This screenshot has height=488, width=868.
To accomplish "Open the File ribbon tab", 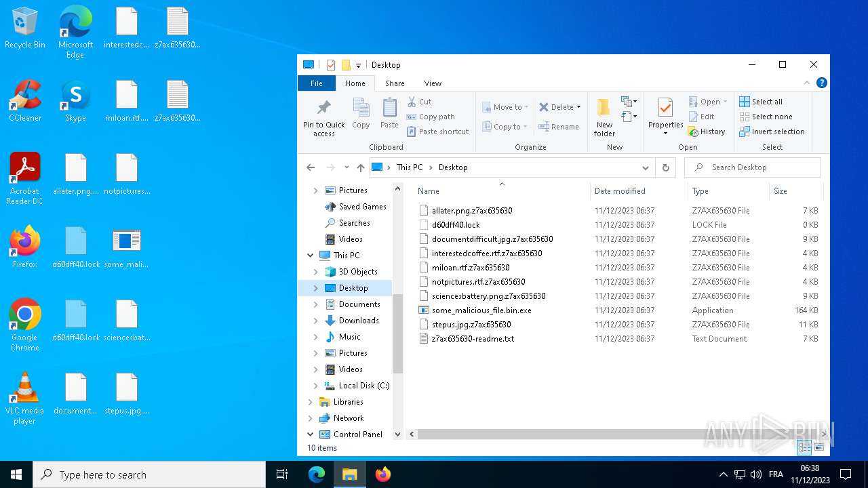I will 317,83.
